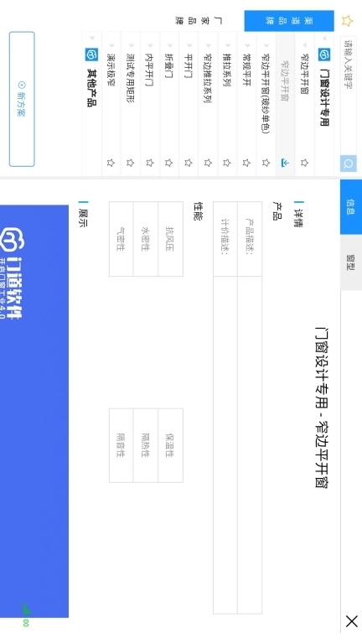Click the 隔音性 performance cell
The height and width of the screenshot is (644, 362).
pos(121,445)
